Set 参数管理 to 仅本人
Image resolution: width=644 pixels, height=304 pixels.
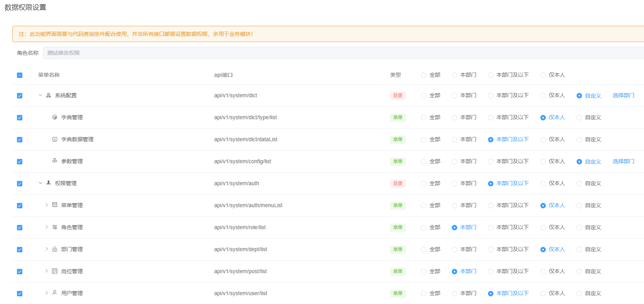tap(543, 162)
